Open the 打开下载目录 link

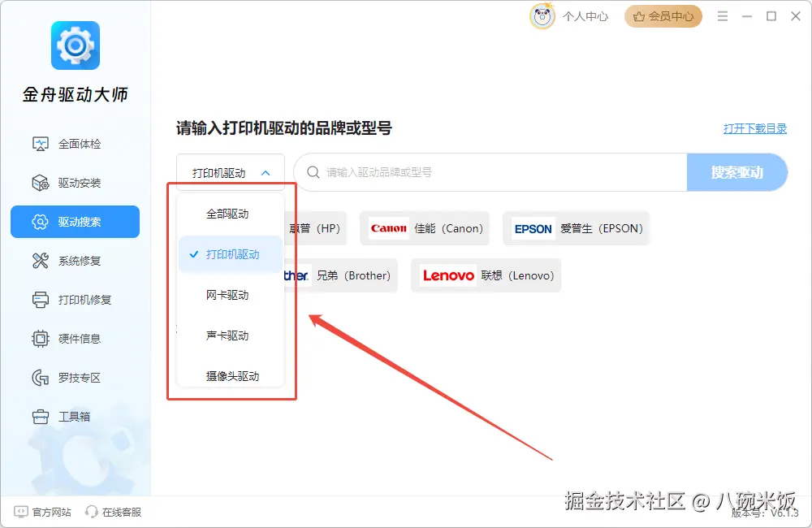pyautogui.click(x=755, y=128)
